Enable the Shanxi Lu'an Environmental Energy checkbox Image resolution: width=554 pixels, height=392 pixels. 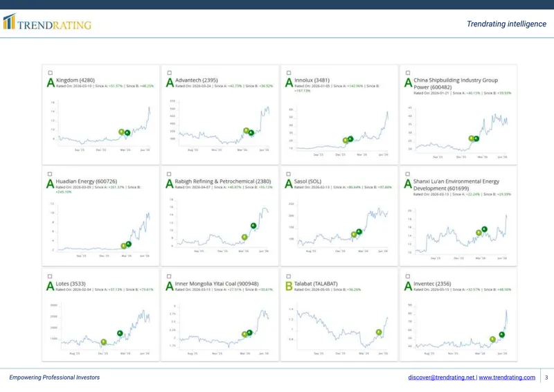click(407, 174)
